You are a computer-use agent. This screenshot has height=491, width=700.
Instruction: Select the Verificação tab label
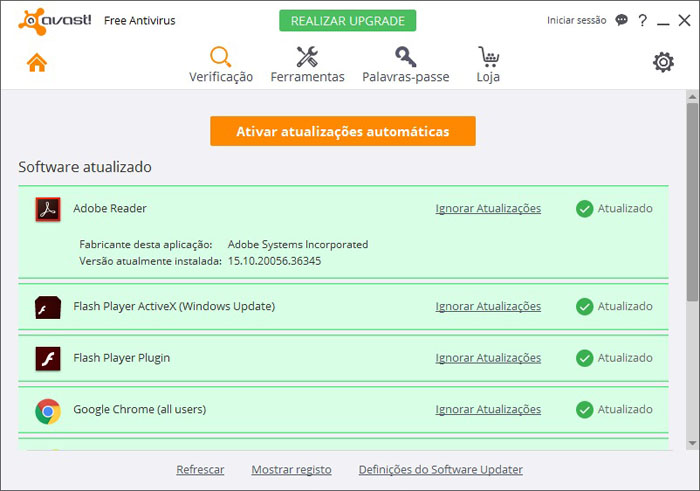click(x=221, y=77)
